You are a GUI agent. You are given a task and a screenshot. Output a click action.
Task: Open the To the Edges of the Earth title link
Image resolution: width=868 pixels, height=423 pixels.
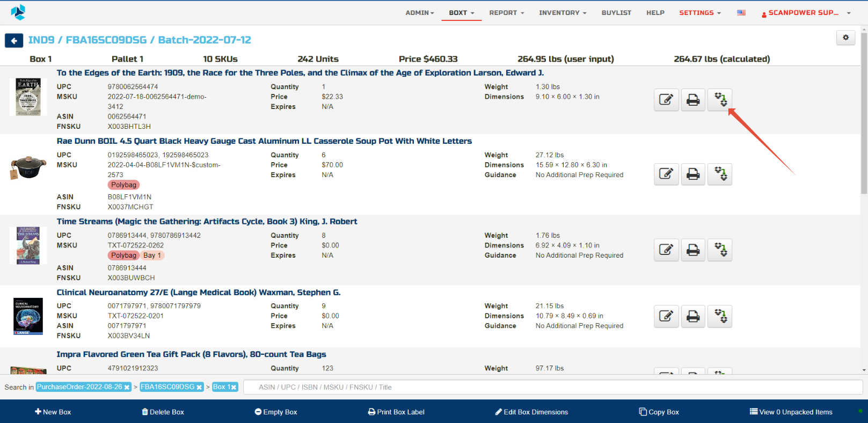[301, 73]
